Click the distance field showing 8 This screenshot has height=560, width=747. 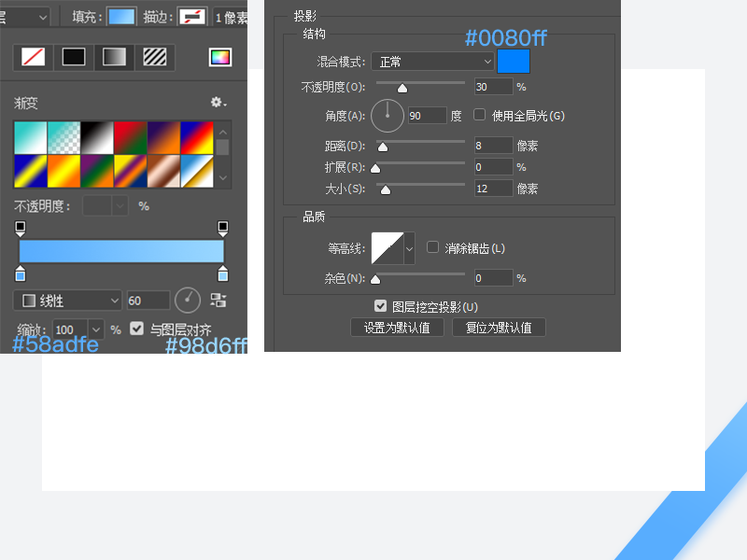[494, 146]
